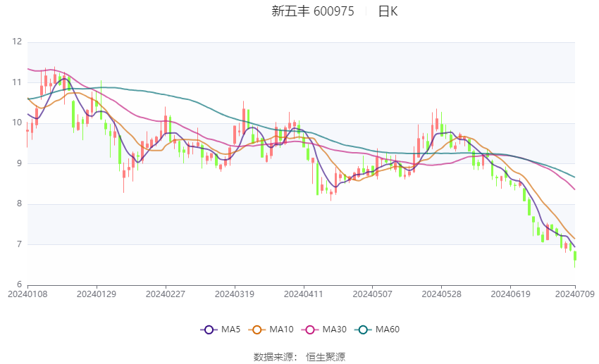Image resolution: width=599 pixels, height=364 pixels.
Task: Toggle the MA60 legend marker icon
Action: pos(364,330)
